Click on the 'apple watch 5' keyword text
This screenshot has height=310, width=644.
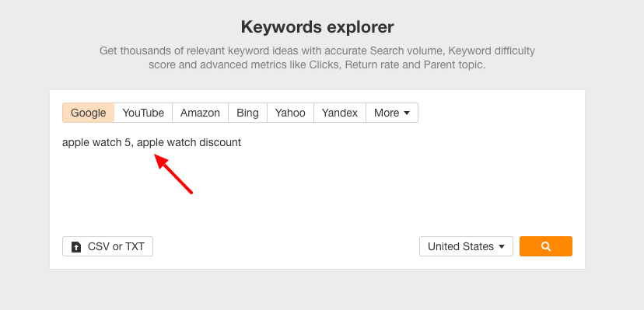pos(97,143)
